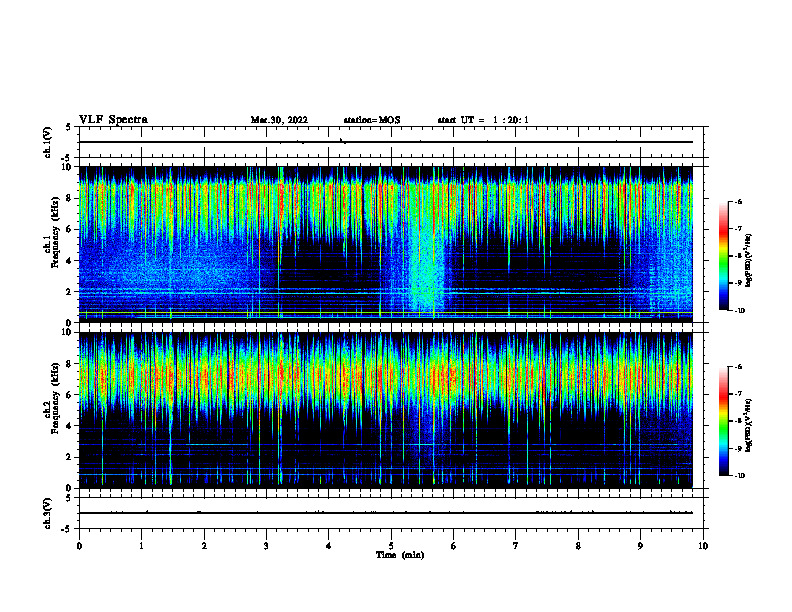Click the ch.1 voltage waveform trace panel
Viewport: 792px width, 612px height.
point(391,142)
